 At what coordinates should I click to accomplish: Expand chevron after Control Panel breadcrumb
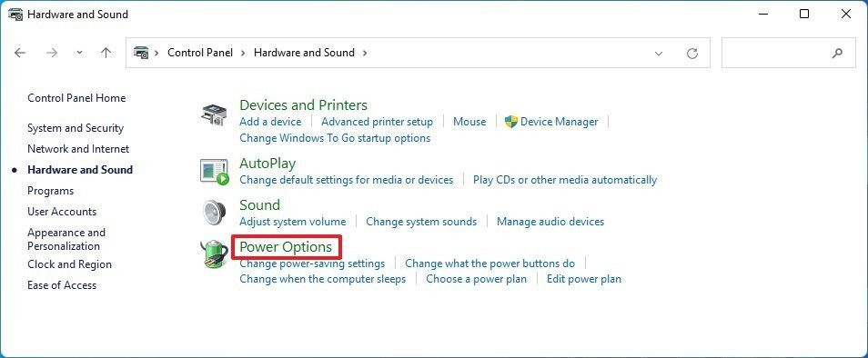click(x=244, y=53)
